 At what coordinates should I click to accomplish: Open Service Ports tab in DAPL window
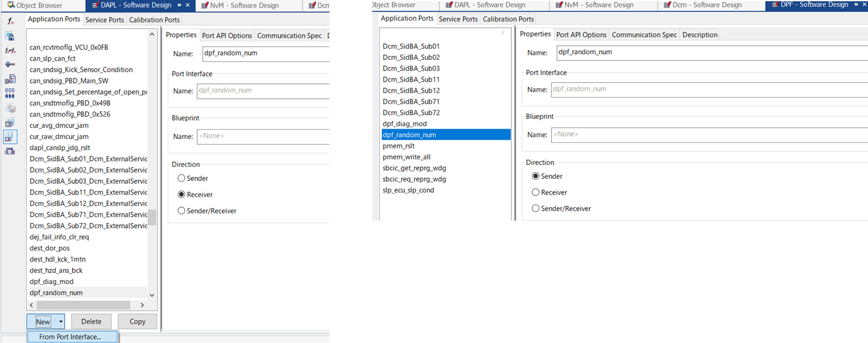click(104, 20)
